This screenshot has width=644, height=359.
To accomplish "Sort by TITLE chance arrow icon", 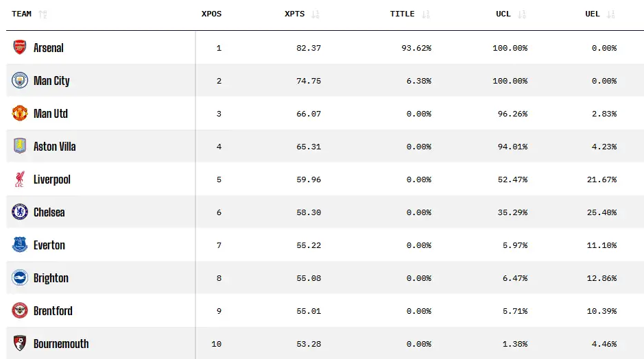I will (x=426, y=14).
